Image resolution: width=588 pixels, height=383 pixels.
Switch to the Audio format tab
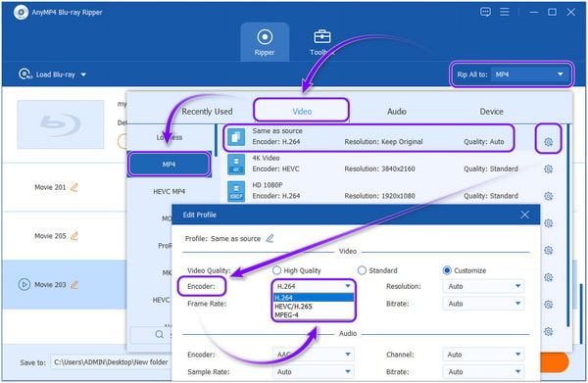[396, 112]
